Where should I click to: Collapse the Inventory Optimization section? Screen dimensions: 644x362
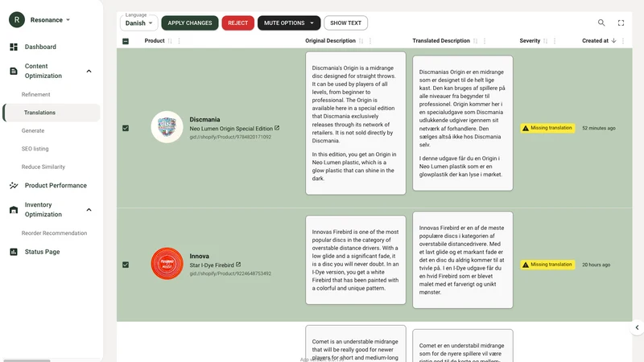point(89,210)
